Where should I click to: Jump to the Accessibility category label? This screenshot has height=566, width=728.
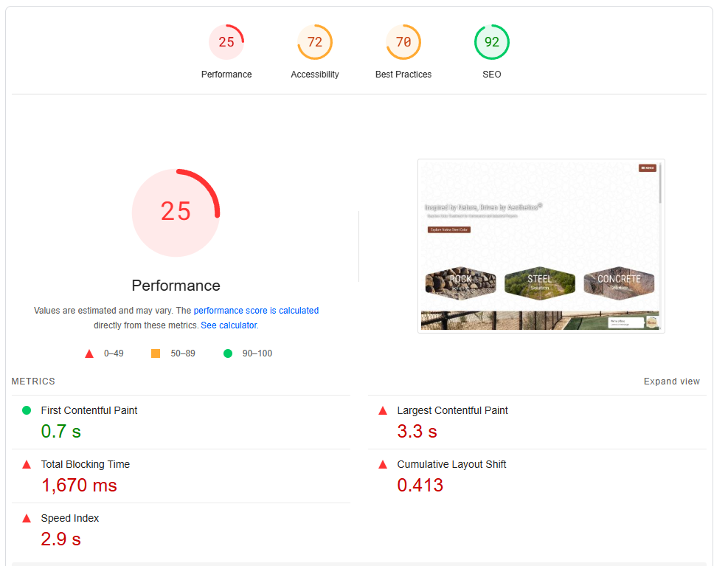click(315, 75)
